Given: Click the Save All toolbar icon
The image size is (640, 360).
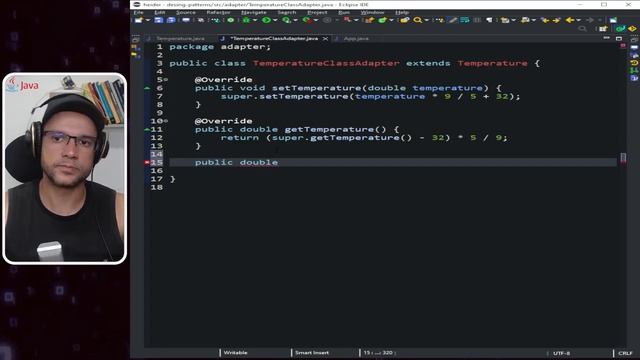Looking at the screenshot, I should pyautogui.click(x=171, y=20).
